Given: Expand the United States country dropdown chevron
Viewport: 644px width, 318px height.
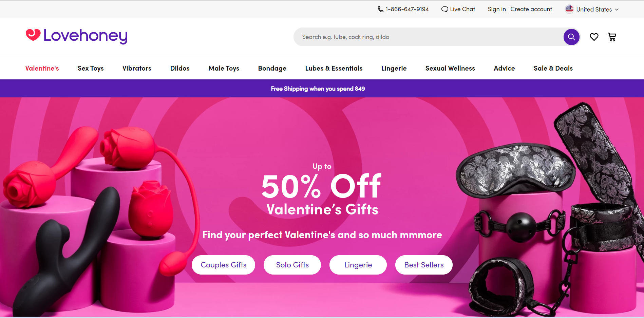Looking at the screenshot, I should [617, 10].
